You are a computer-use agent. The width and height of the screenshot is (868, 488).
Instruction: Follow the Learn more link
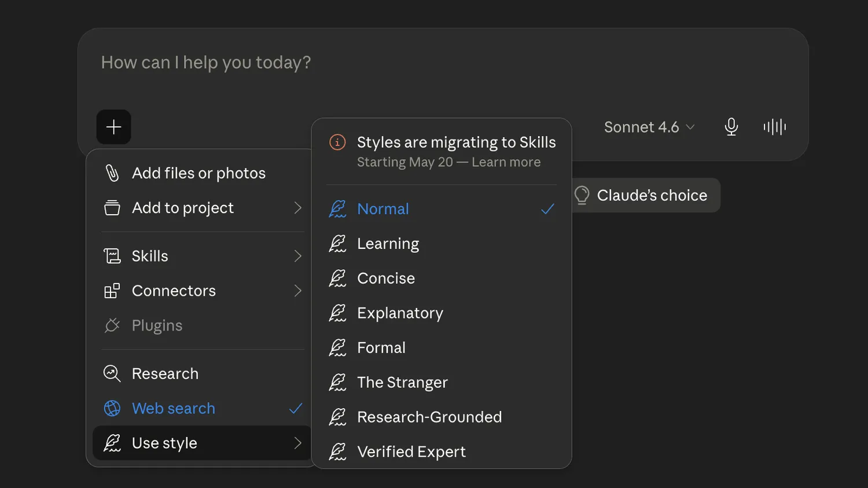click(x=506, y=162)
